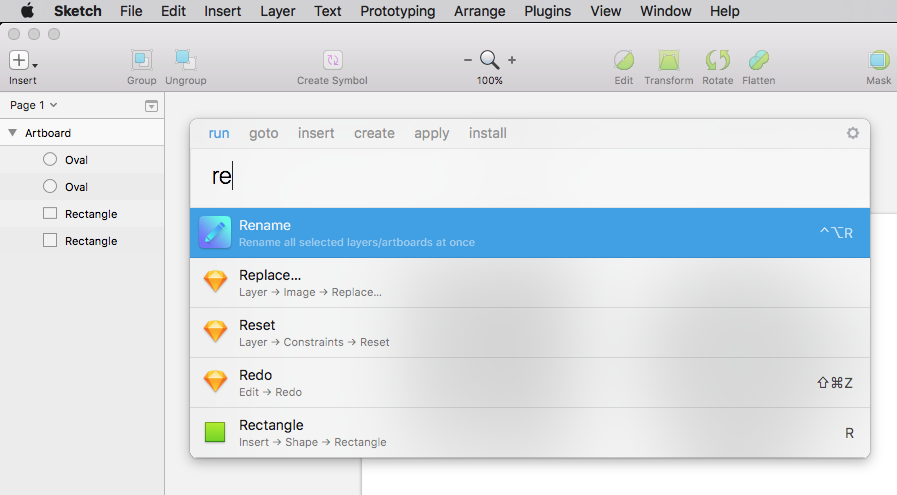The width and height of the screenshot is (897, 495).
Task: Click the Sketch diamond icon beside Reset
Action: pos(215,332)
